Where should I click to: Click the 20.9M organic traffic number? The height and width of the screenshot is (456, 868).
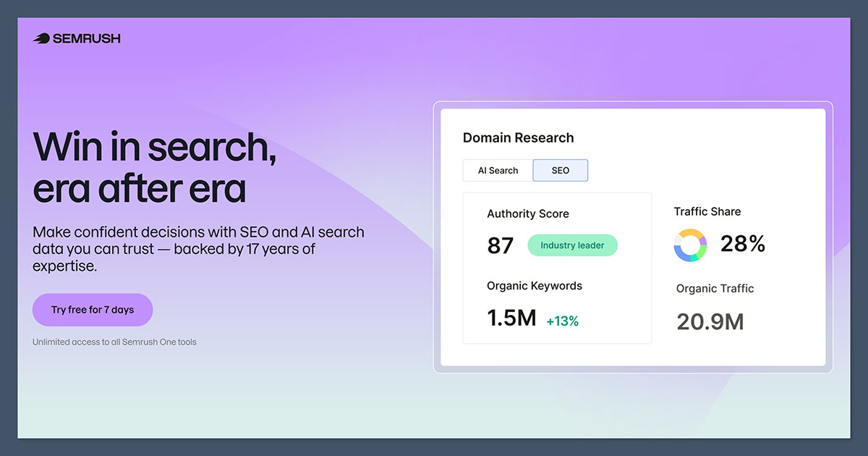[x=710, y=321]
